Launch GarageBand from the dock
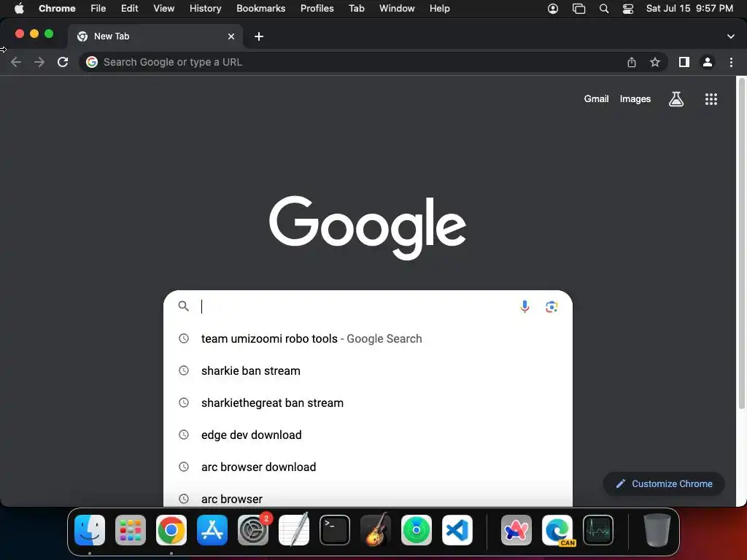 376,530
